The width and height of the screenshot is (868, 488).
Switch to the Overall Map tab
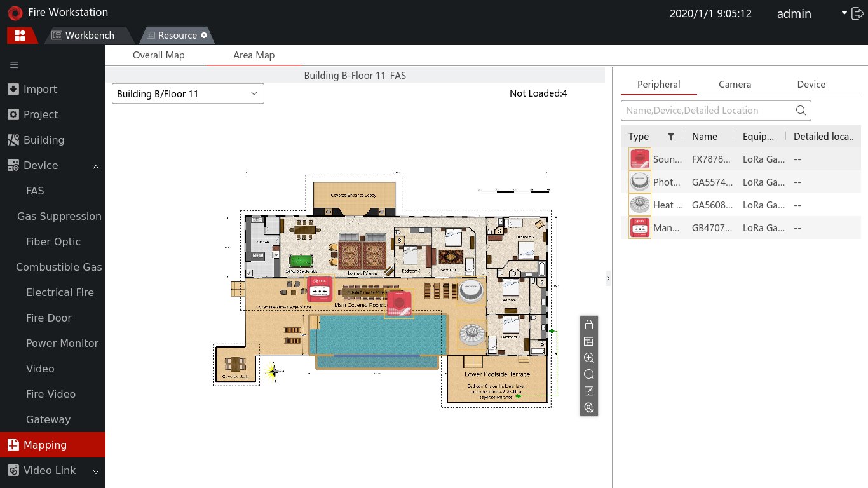(158, 55)
